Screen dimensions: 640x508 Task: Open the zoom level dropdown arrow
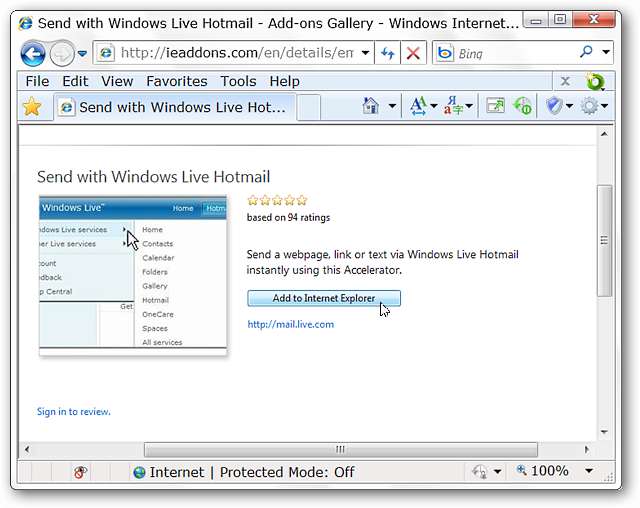click(588, 472)
